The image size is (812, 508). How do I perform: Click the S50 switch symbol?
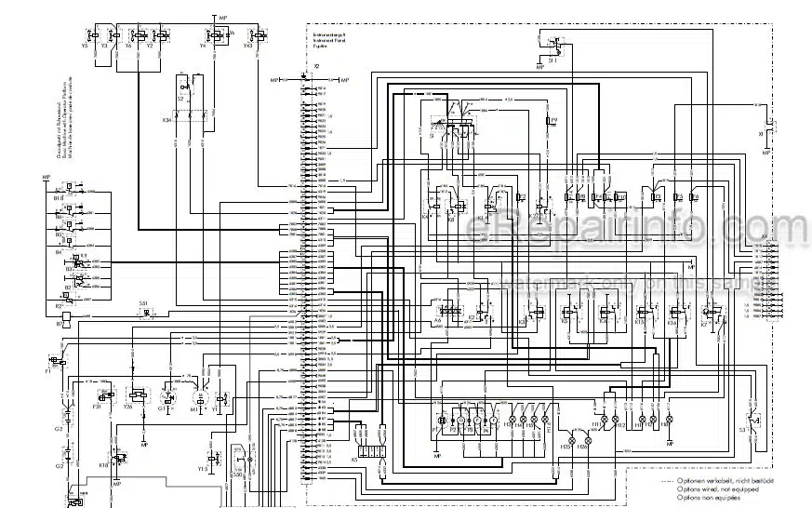[x=245, y=459]
